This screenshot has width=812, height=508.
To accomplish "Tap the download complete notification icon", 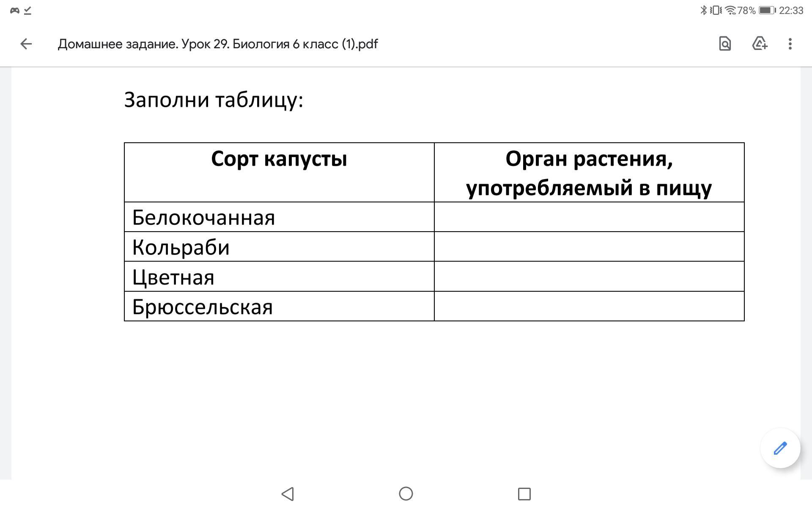I will (28, 11).
